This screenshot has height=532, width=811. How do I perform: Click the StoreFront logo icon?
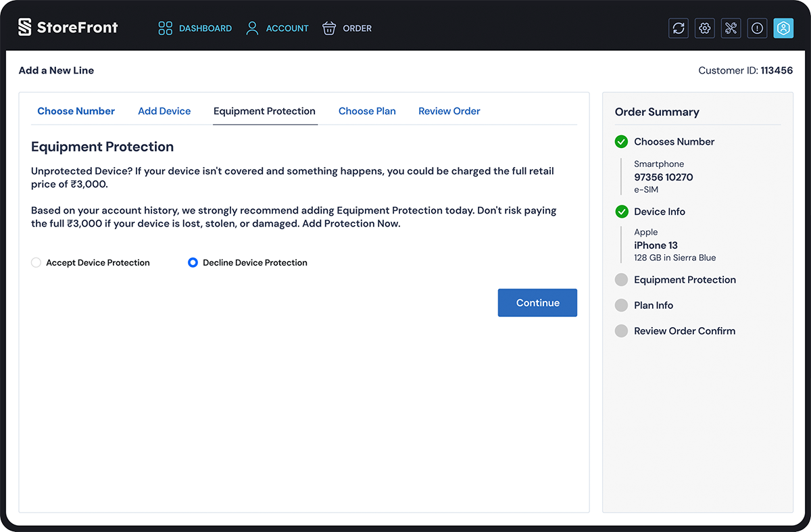click(25, 28)
